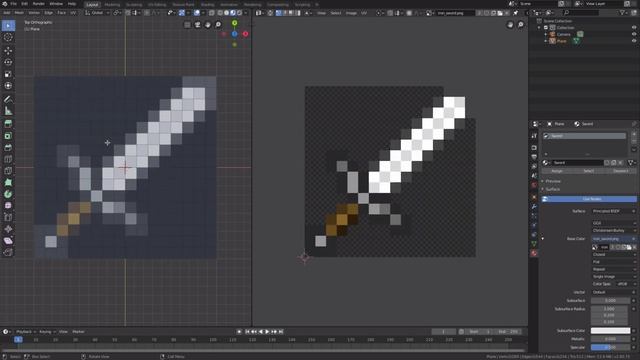This screenshot has width=640, height=360.
Task: Enable material preview shading
Action: tap(233, 13)
